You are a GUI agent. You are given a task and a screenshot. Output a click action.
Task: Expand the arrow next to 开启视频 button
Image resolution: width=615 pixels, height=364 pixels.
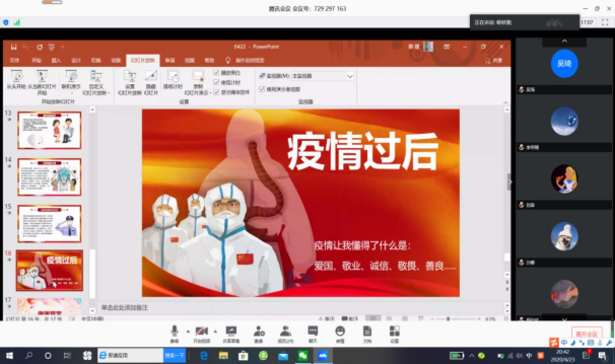click(x=215, y=332)
